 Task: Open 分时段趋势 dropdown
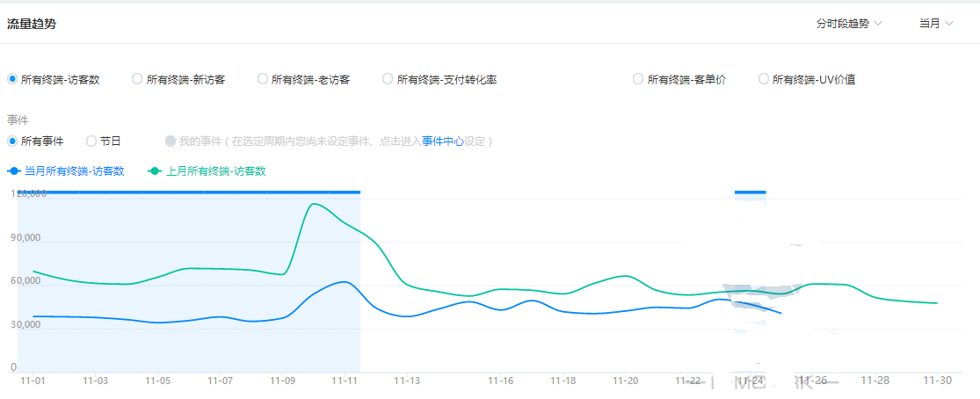point(848,24)
